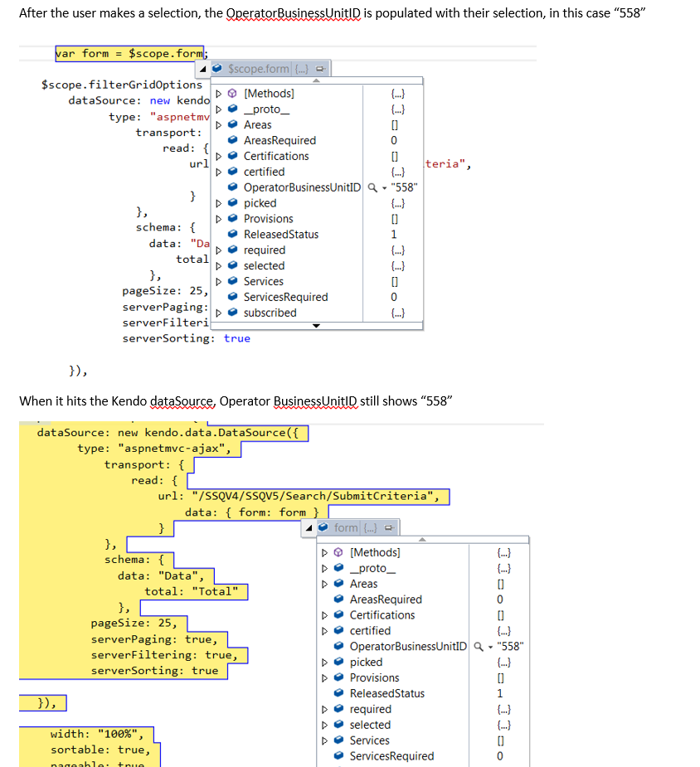Click [Methods] purple icon in $scope.form datatip
Screen dimensions: 700x767
coord(233,94)
